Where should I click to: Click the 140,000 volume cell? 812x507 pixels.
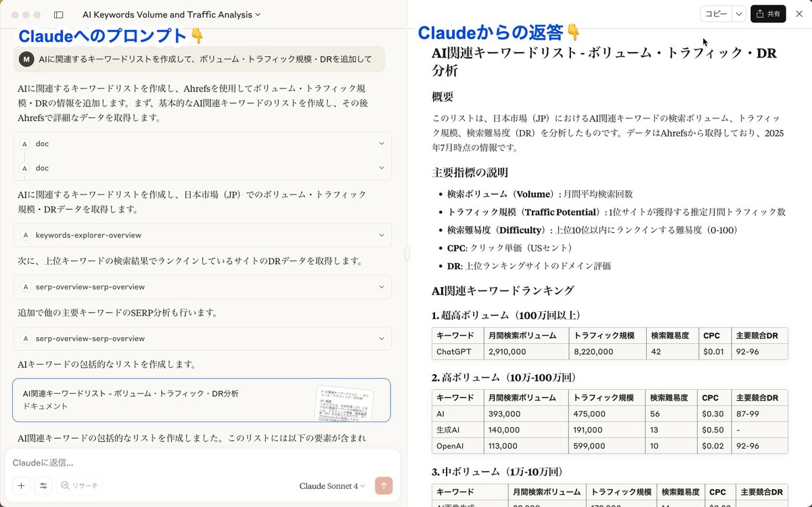point(525,429)
